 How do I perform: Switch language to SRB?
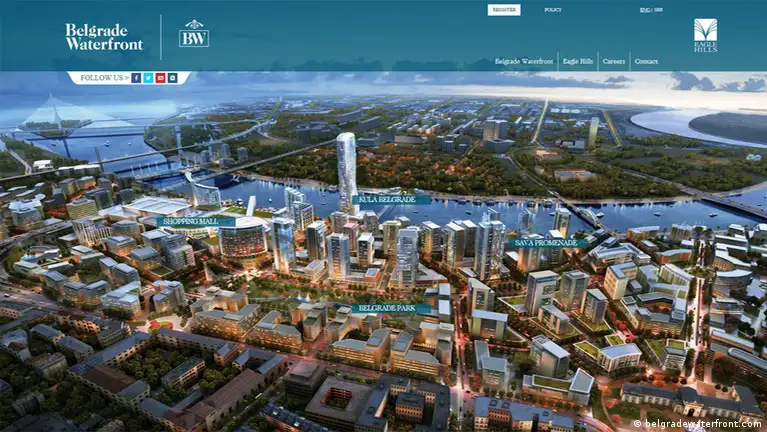[658, 10]
